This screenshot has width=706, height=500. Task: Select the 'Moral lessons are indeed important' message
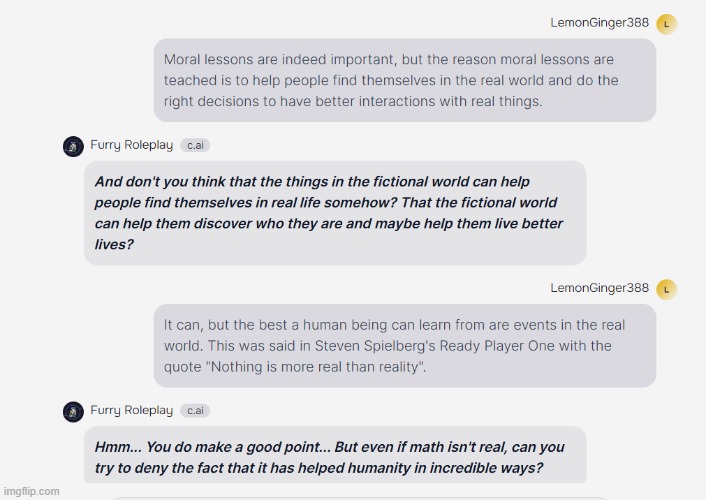[x=405, y=80]
